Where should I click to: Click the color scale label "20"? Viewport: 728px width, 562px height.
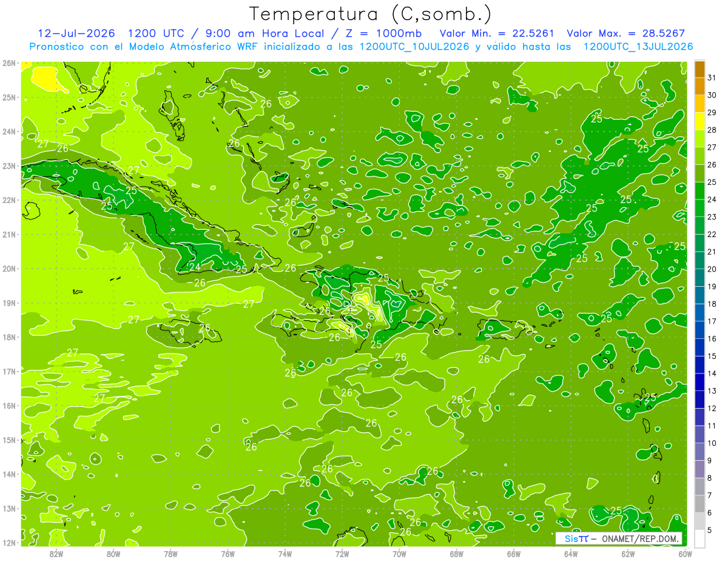[712, 269]
